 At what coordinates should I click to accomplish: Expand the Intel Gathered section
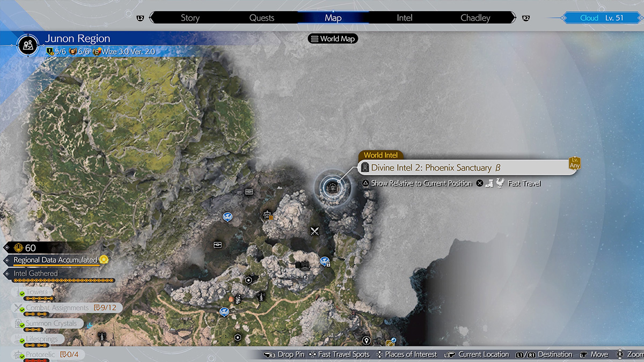tap(35, 274)
